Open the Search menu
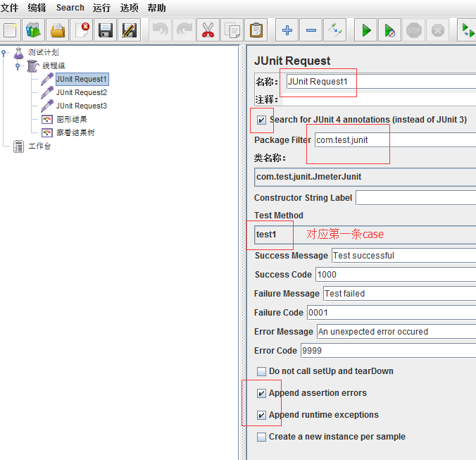476x460 pixels. pos(70,8)
